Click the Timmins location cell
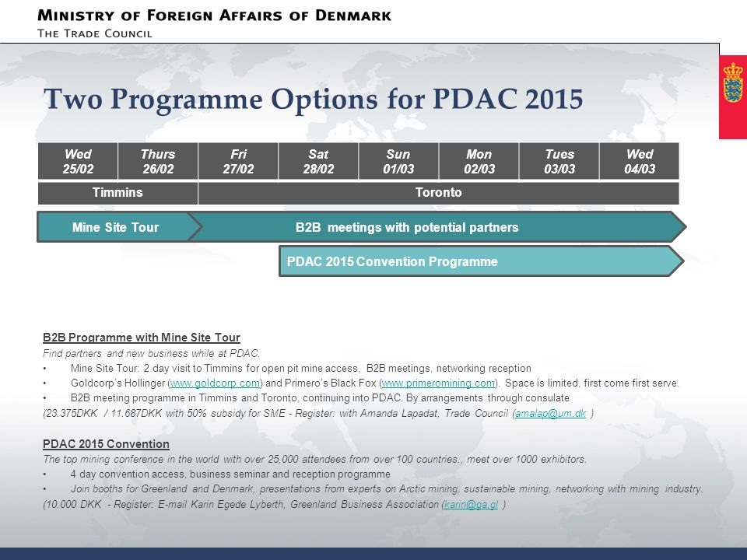This screenshot has width=747, height=560. point(117,193)
